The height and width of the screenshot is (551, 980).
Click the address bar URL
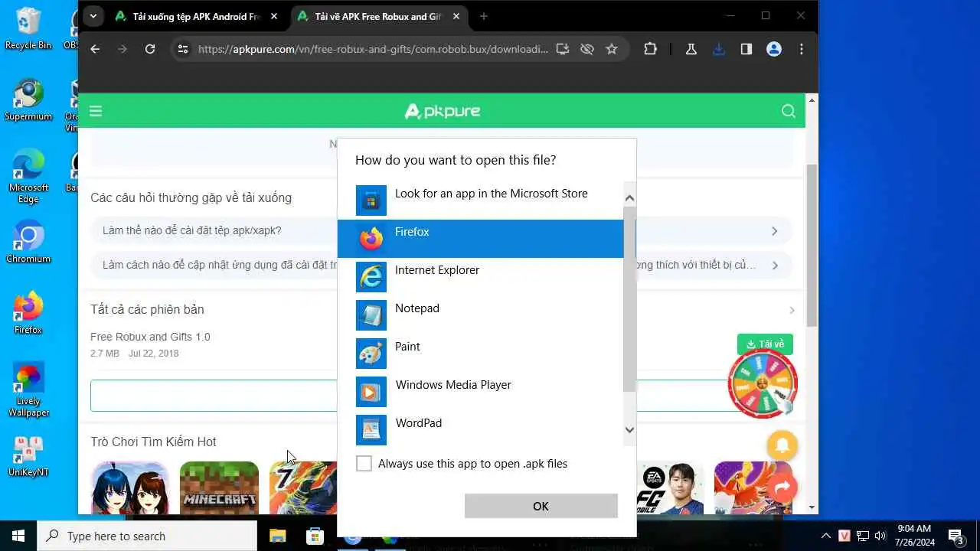pos(373,49)
